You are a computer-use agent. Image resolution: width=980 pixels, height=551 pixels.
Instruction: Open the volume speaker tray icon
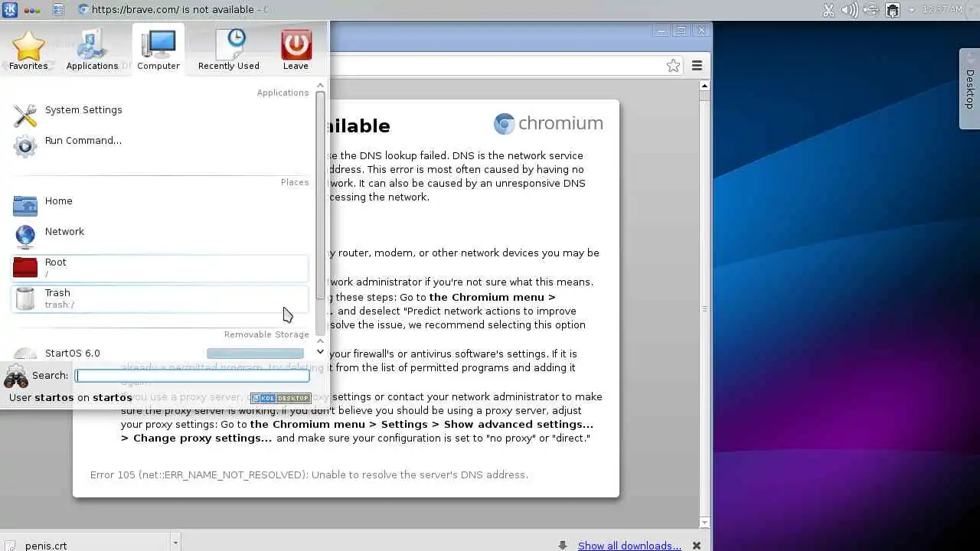(x=850, y=10)
